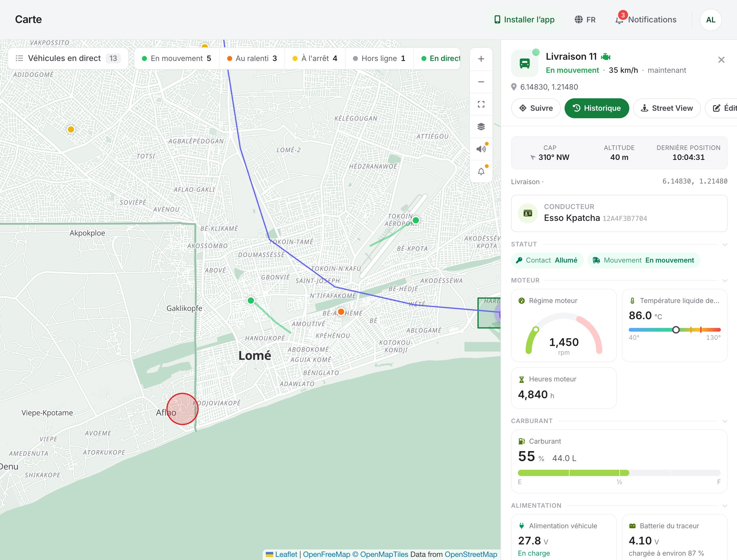Viewport: 737px width, 560px height.
Task: Select green vehicle marker near Hanoukopé
Action: (x=251, y=301)
